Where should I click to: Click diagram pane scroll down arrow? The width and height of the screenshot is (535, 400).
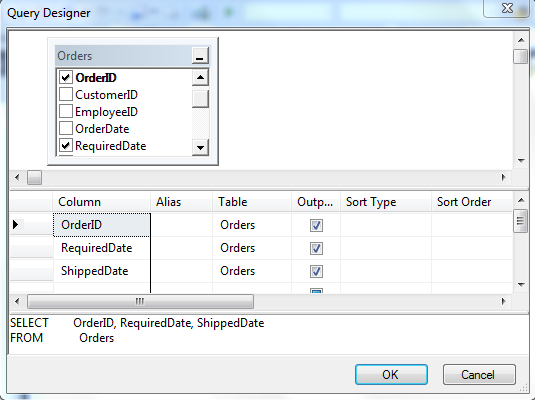[521, 160]
